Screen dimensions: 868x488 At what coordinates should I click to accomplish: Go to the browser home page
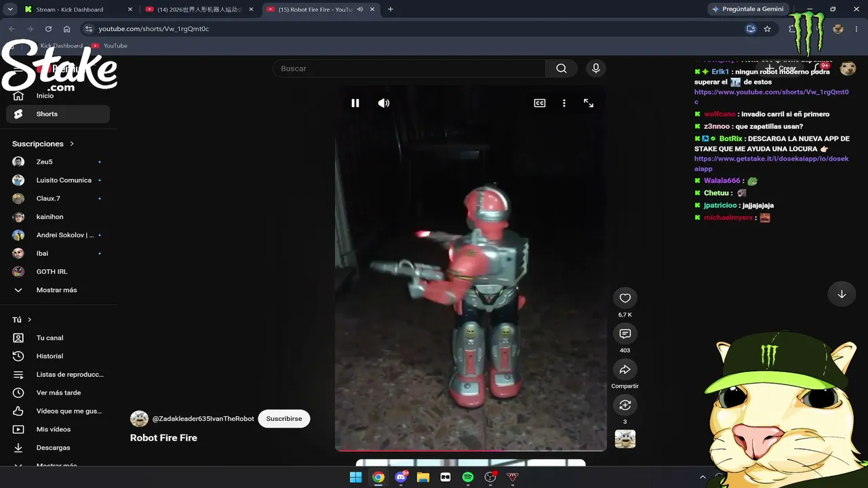pos(66,29)
